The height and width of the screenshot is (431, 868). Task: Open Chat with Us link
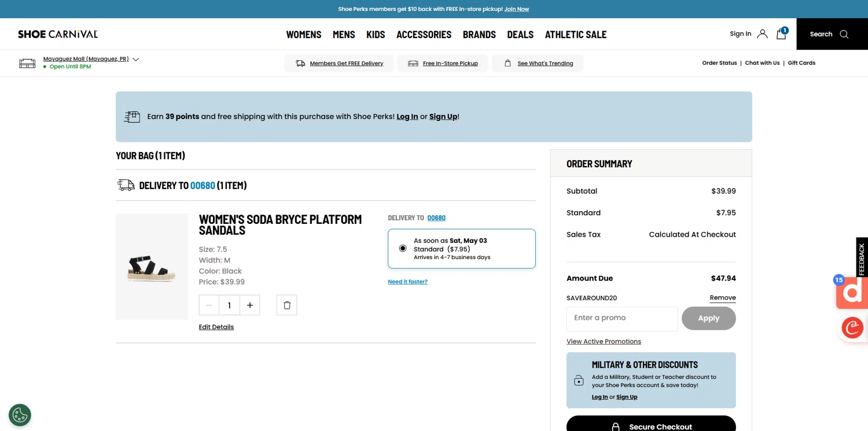point(762,63)
